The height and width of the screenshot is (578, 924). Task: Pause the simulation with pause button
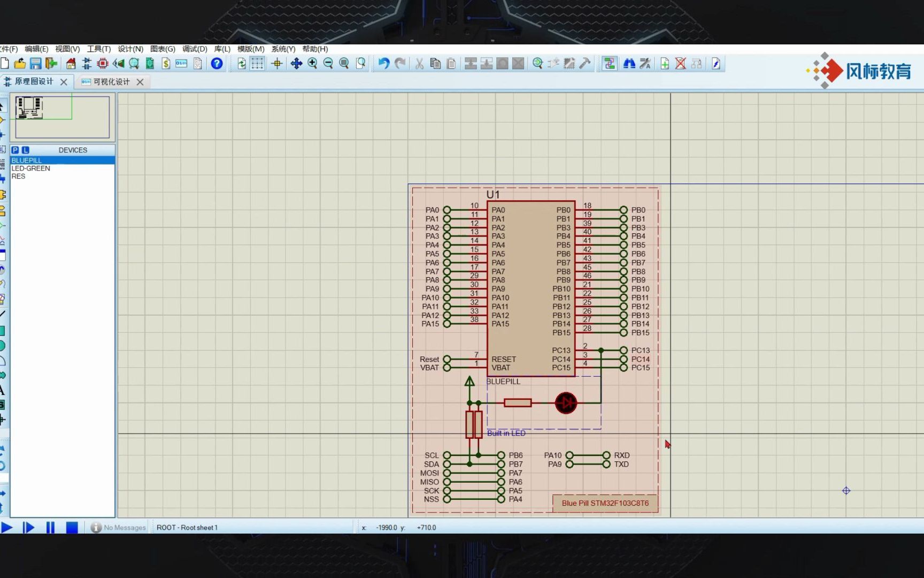(51, 528)
